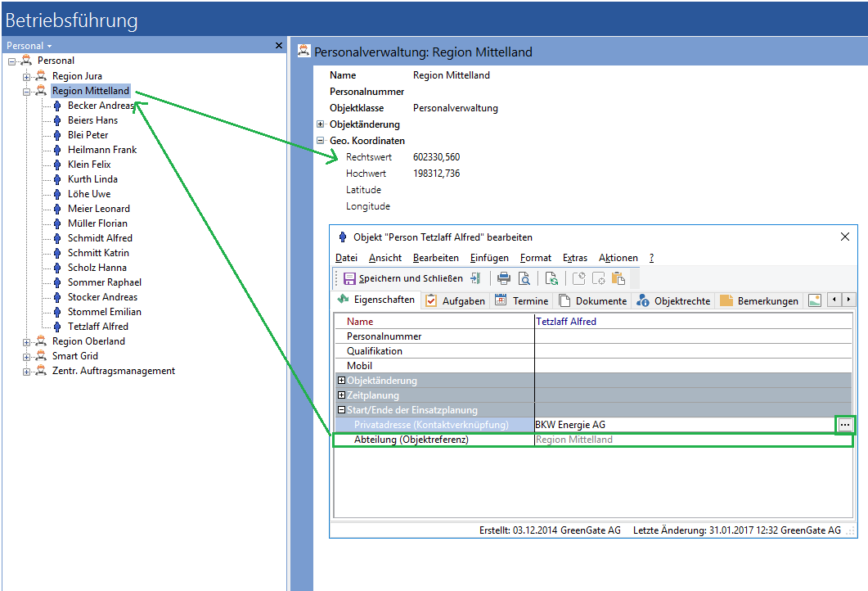Click the refresh document icon

pos(551,278)
